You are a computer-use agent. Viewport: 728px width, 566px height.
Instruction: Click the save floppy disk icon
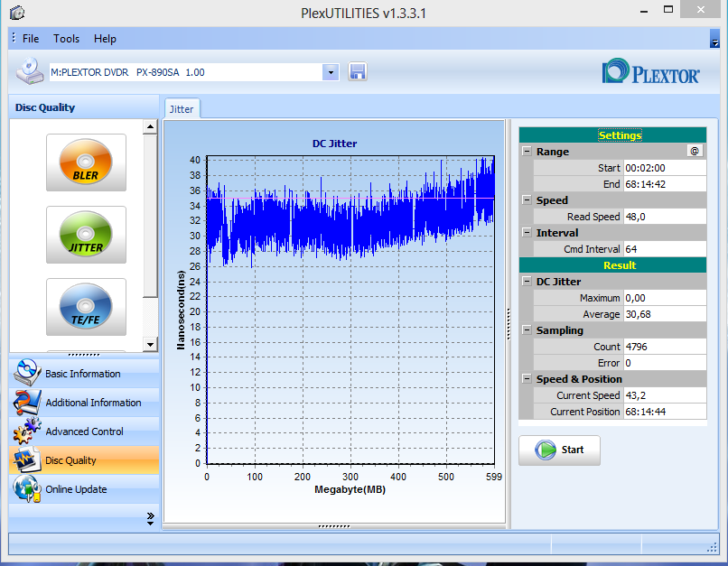click(358, 72)
